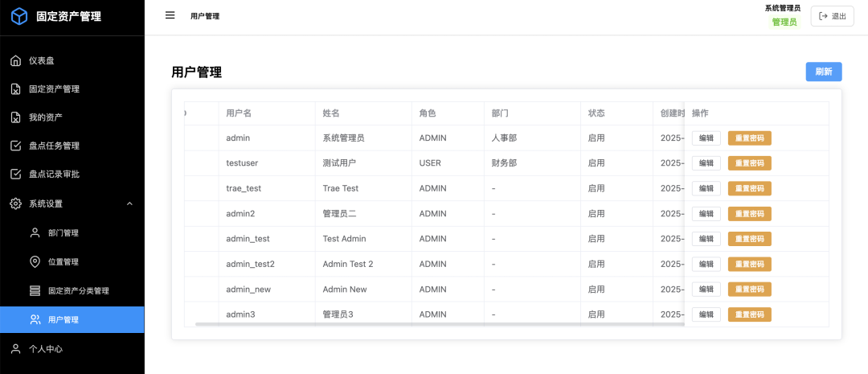Click the 部门管理 person icon

point(35,232)
